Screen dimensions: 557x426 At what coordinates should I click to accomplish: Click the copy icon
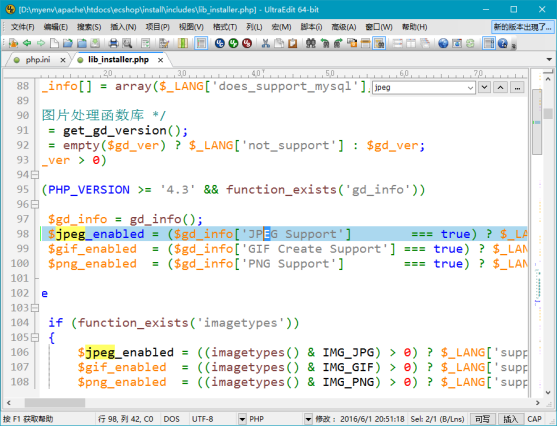tap(279, 43)
